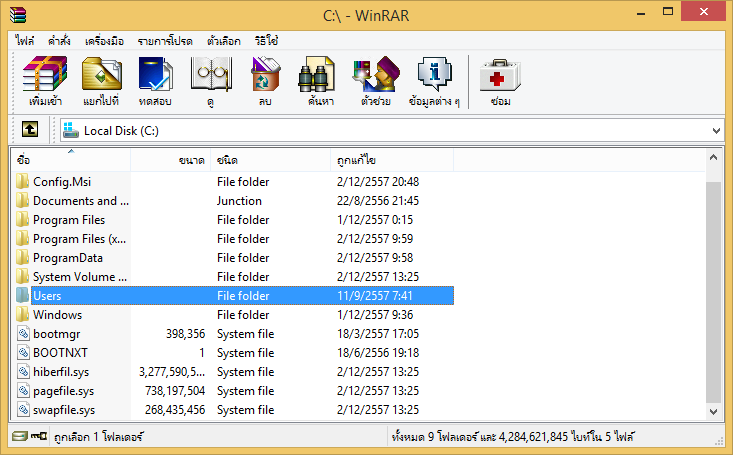Click the swapfile.sys file icon
Screen dimensions: 733x455
(23, 409)
